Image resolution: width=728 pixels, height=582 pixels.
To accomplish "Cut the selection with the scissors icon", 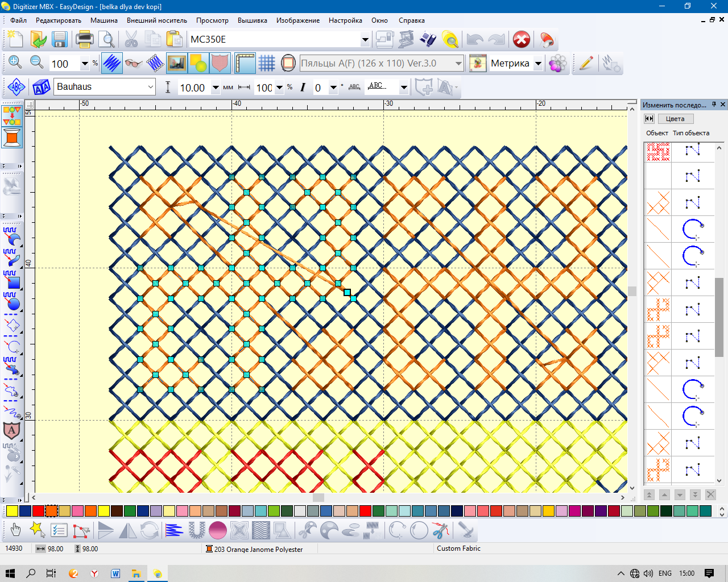I will click(131, 39).
